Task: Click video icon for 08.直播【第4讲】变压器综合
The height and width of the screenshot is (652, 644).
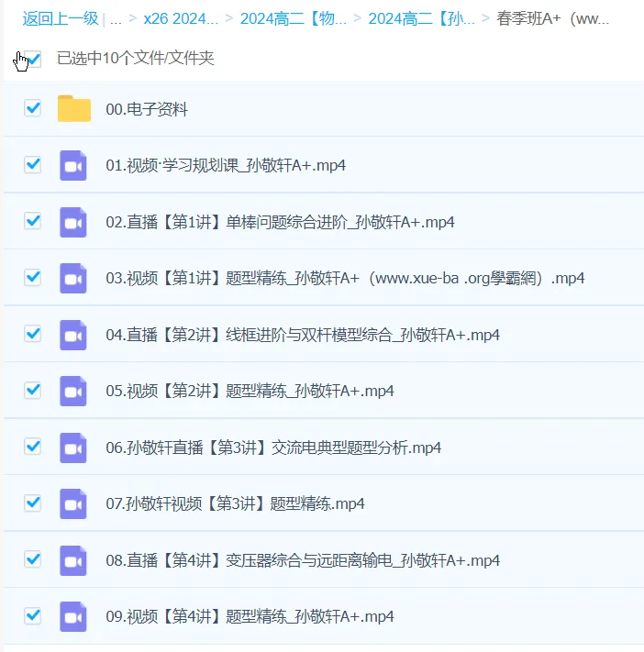Action: point(73,560)
